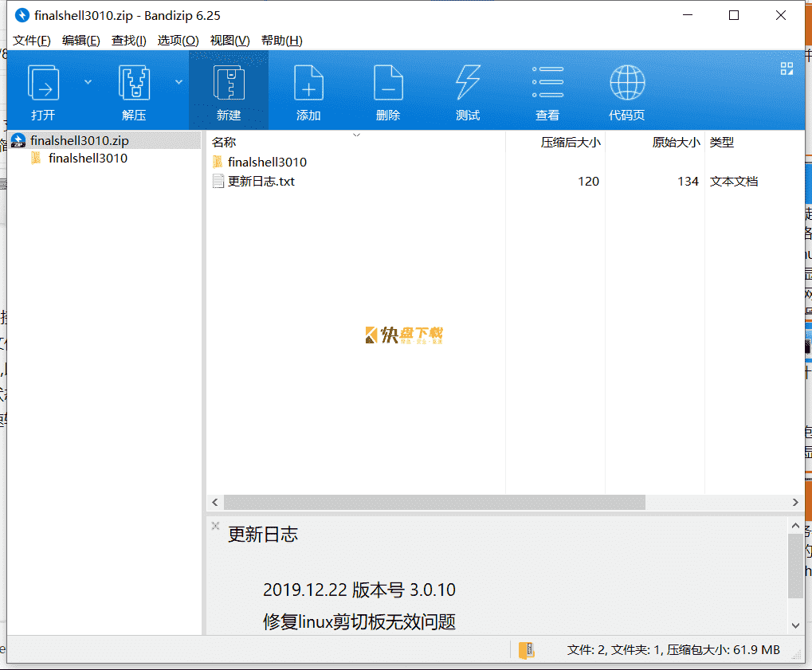This screenshot has height=670, width=812.
Task: Click status bar text showing 61.9 MB
Action: [x=673, y=650]
